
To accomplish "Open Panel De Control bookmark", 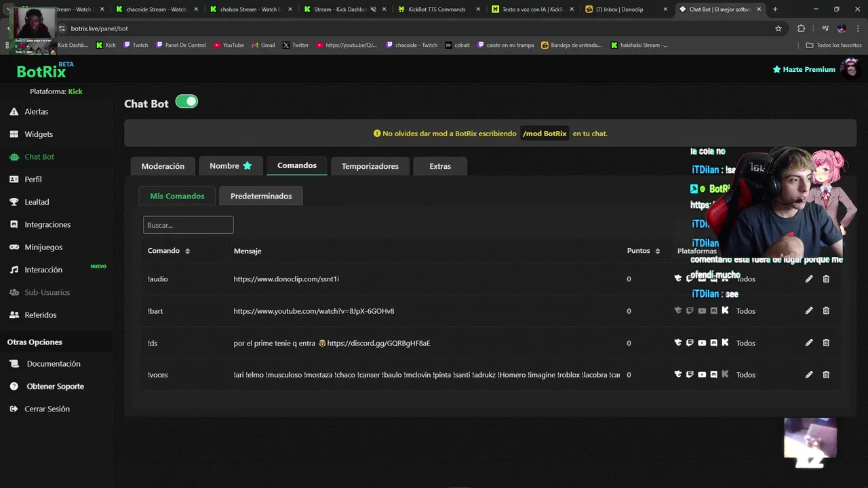I will click(180, 45).
